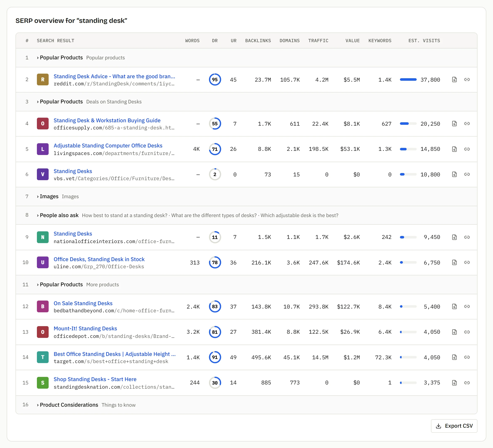Open page inspect icon for livingspaces.com row
The image size is (493, 448).
tap(454, 149)
